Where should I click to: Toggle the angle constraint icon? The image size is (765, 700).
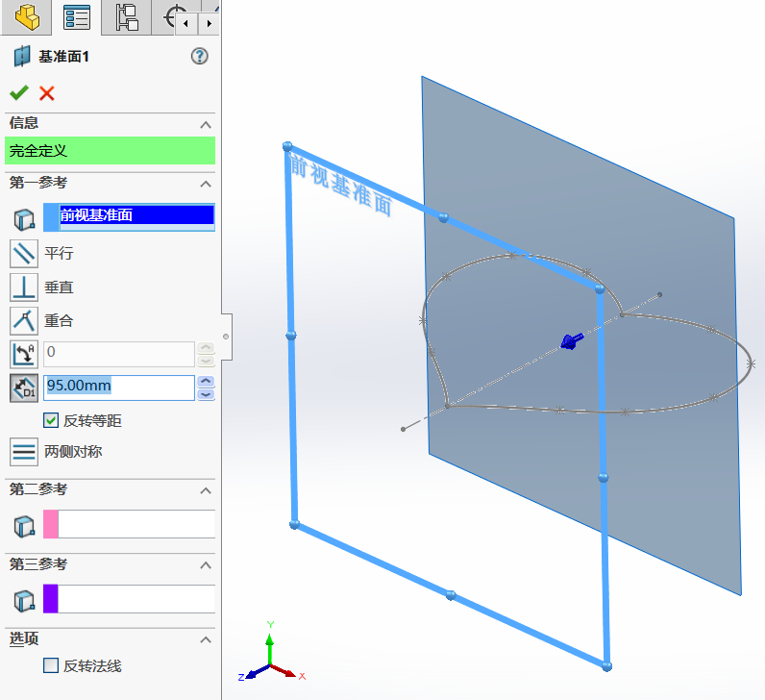[x=23, y=355]
